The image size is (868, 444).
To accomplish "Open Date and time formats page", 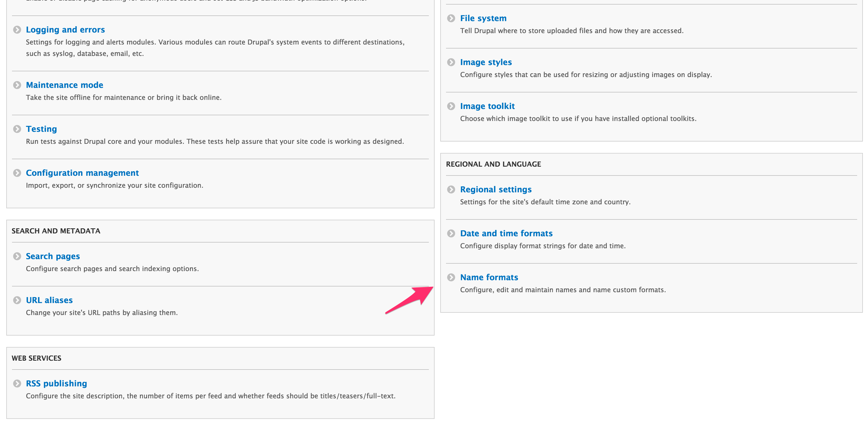I will [x=506, y=233].
